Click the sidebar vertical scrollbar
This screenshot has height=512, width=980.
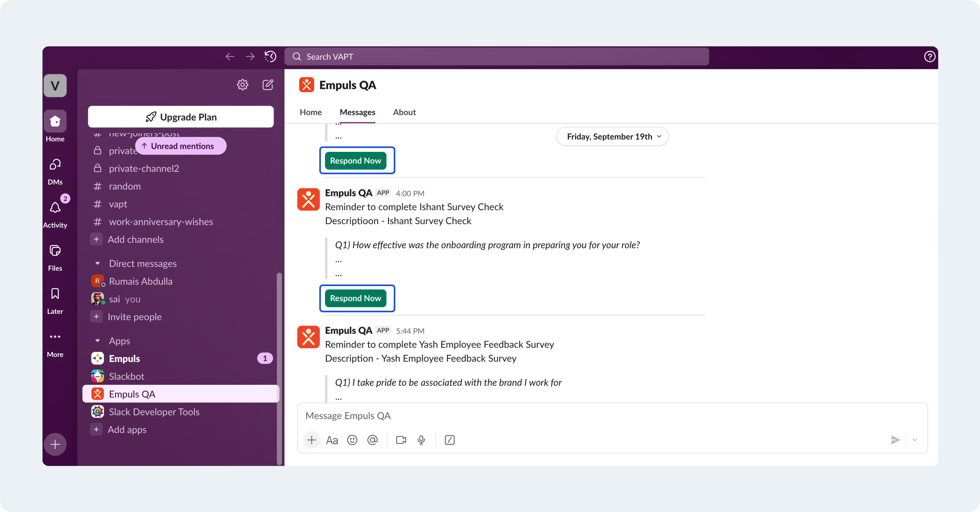click(279, 369)
